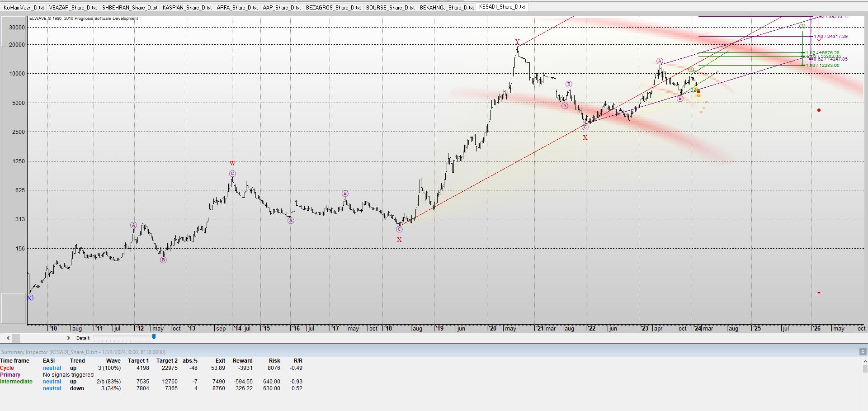The width and height of the screenshot is (868, 411).
Task: Open the VEAZAR_Share_D.txt tab
Action: pyautogui.click(x=73, y=7)
